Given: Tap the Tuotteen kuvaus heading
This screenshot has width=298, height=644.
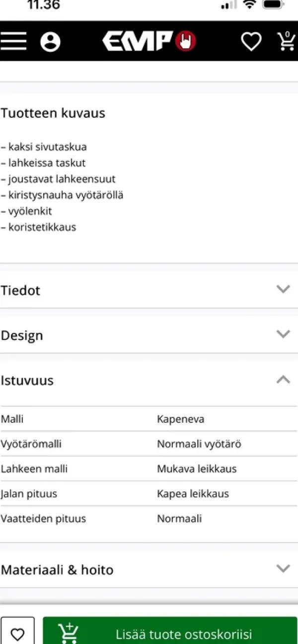Looking at the screenshot, I should [x=53, y=113].
